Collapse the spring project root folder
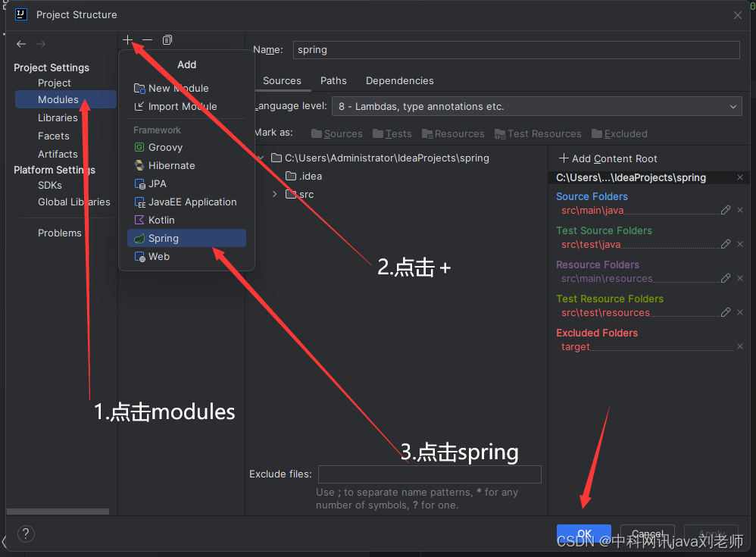Viewport: 756px width, 557px height. pos(260,158)
